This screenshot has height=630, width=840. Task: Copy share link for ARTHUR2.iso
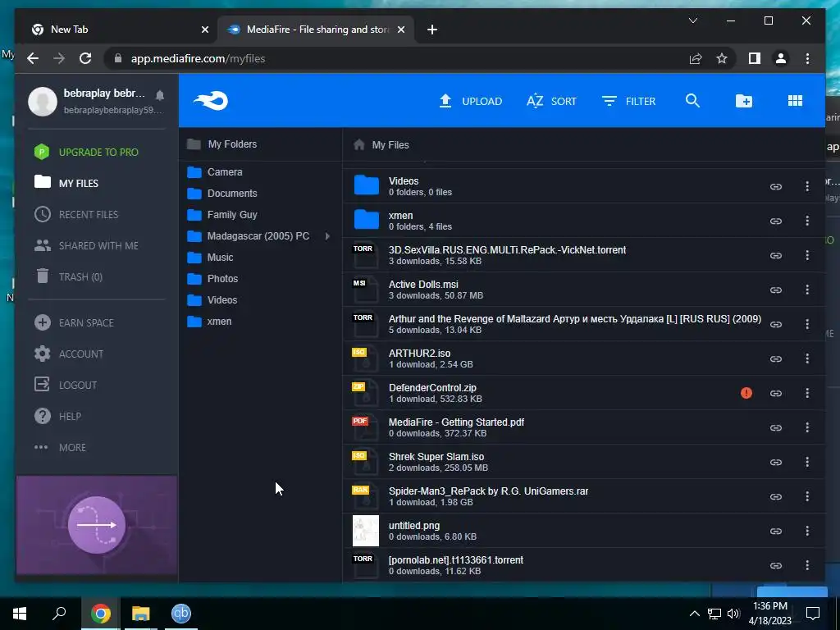click(776, 358)
